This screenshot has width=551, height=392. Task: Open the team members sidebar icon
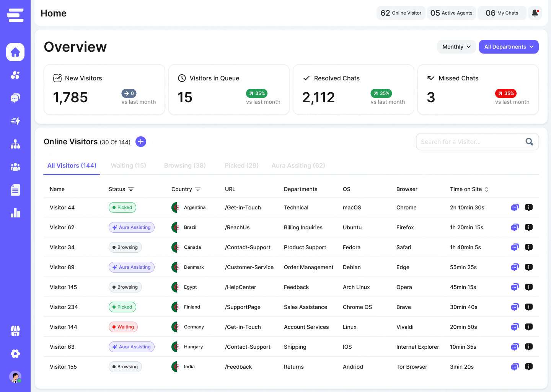coord(15,167)
